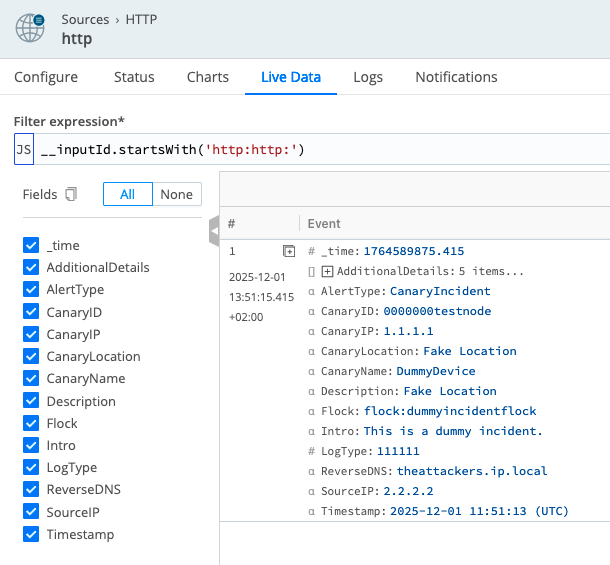Viewport: 610px width, 565px height.
Task: Collapse the Fields panel with arrow handle
Action: (x=213, y=232)
